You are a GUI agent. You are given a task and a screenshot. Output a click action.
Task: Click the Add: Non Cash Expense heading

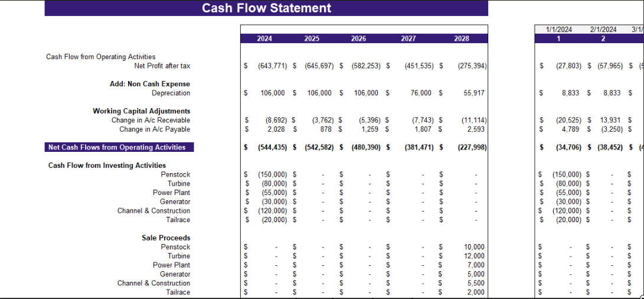pyautogui.click(x=150, y=84)
